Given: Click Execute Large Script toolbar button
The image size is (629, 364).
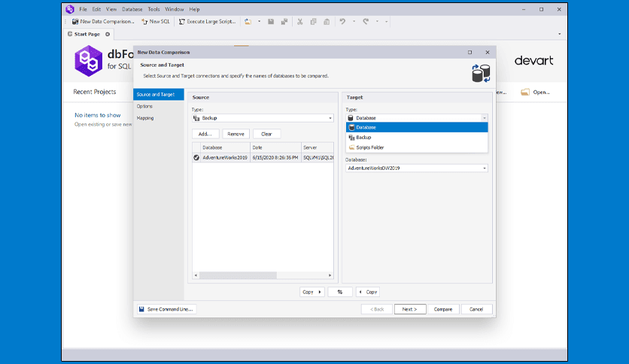Looking at the screenshot, I should pyautogui.click(x=208, y=22).
